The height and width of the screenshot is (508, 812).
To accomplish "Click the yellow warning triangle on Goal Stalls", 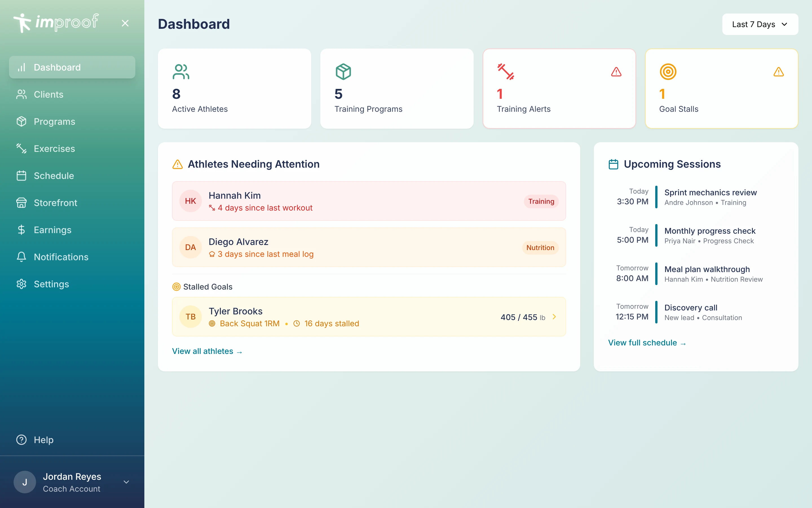I will coord(778,72).
